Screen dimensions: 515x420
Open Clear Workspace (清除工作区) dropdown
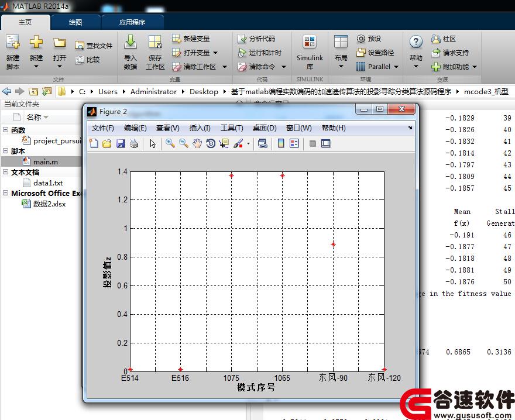click(225, 67)
